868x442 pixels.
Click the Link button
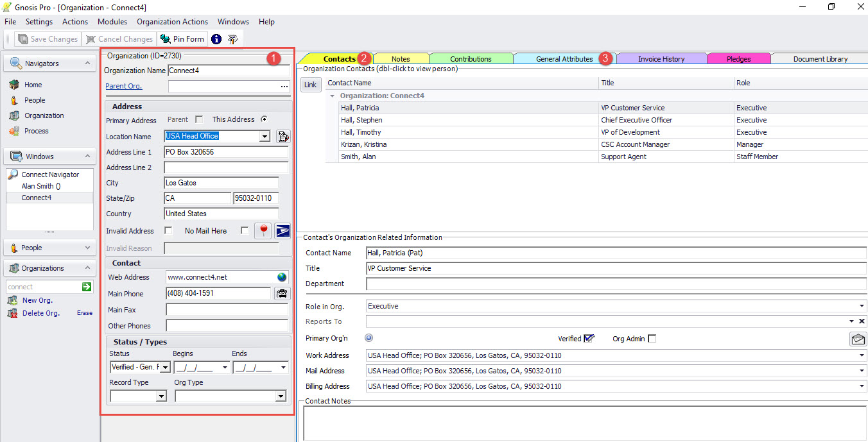pos(310,85)
